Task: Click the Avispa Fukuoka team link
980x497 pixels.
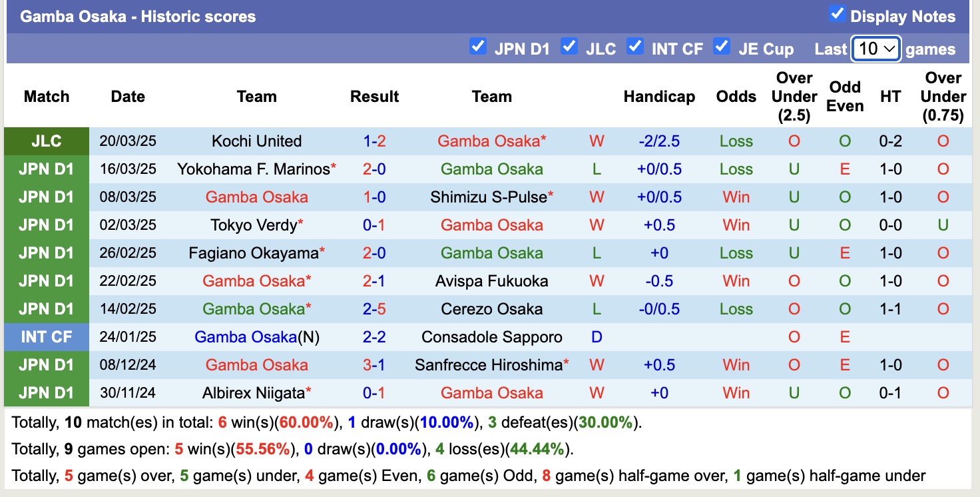Action: coord(491,281)
